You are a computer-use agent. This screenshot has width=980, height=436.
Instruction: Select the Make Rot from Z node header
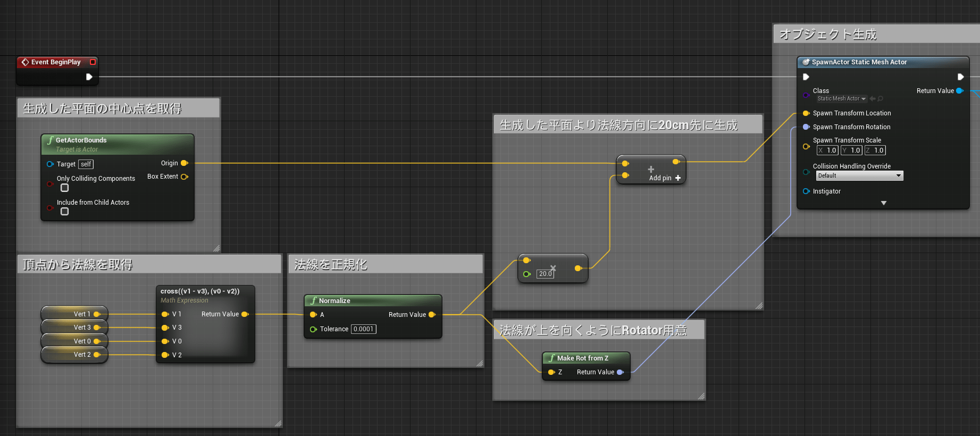586,358
